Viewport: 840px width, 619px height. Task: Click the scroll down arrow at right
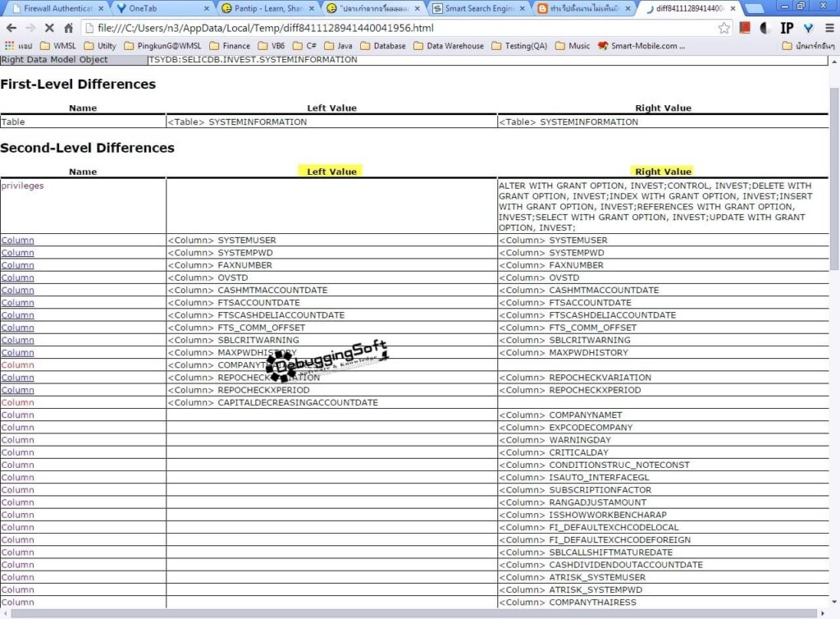coord(834,602)
